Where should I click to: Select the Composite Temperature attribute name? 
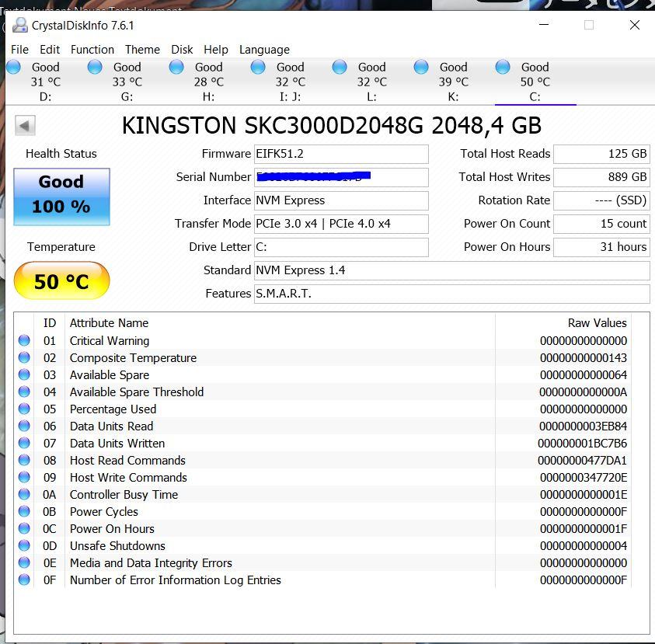tap(133, 358)
